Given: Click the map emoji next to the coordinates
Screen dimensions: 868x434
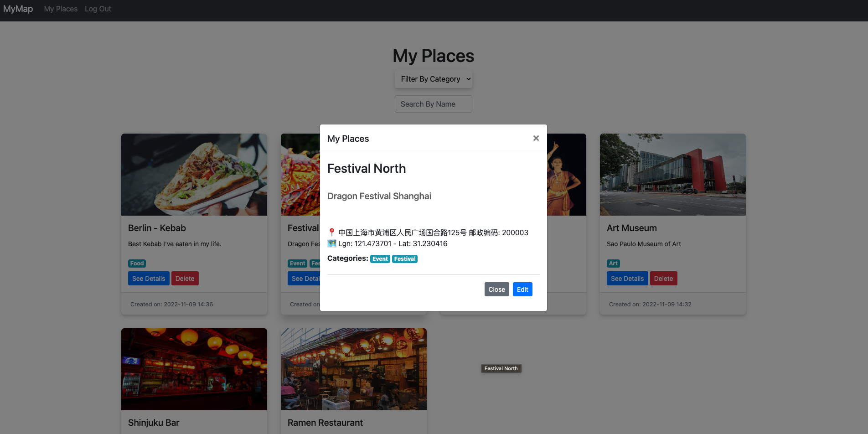Looking at the screenshot, I should click(331, 243).
